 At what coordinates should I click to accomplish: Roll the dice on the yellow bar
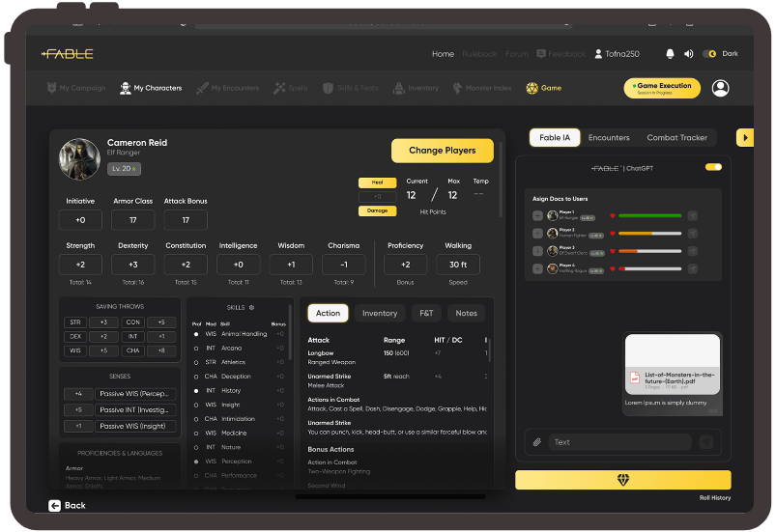pos(622,480)
